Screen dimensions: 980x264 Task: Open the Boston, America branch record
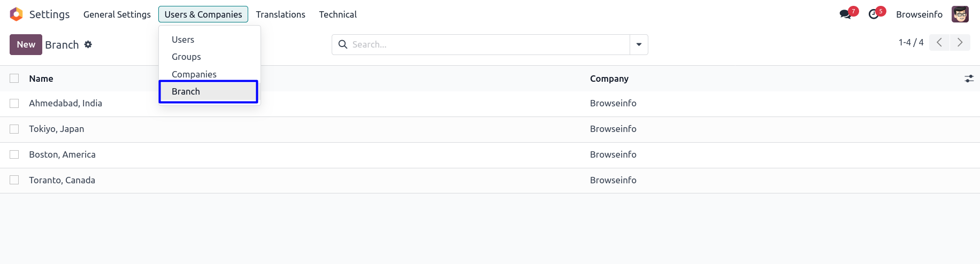click(63, 154)
